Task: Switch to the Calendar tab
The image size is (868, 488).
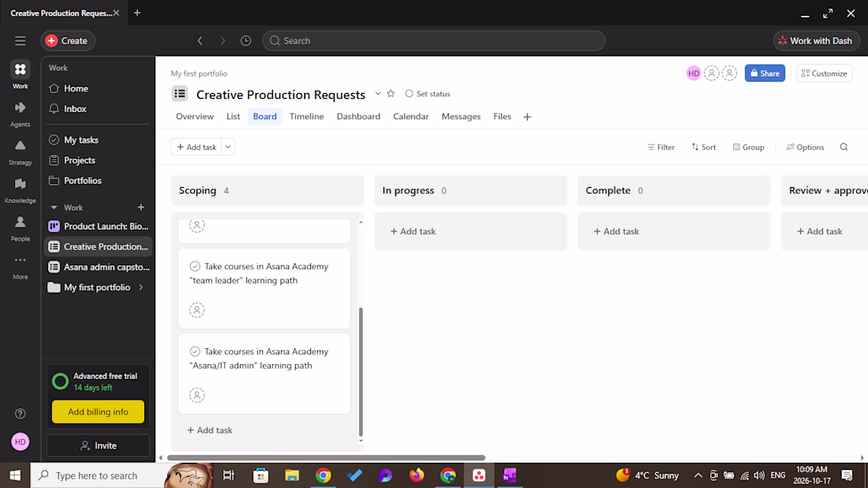Action: [411, 116]
